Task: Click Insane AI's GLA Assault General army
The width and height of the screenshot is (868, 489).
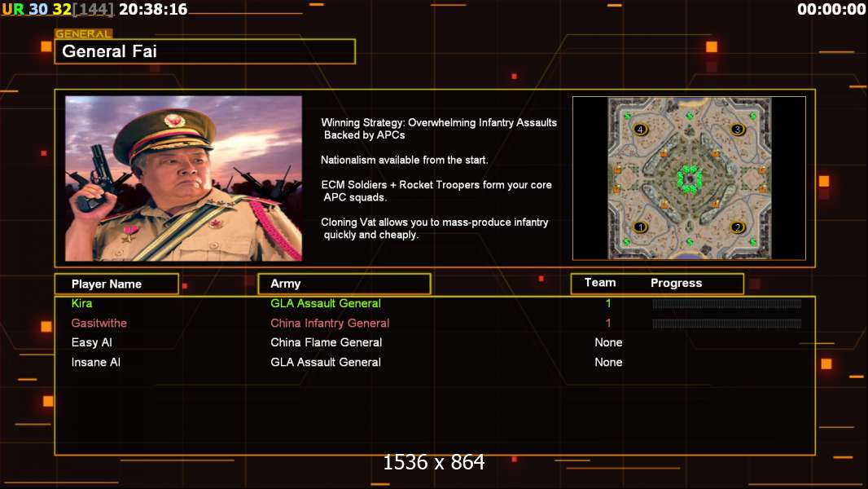Action: coord(326,362)
